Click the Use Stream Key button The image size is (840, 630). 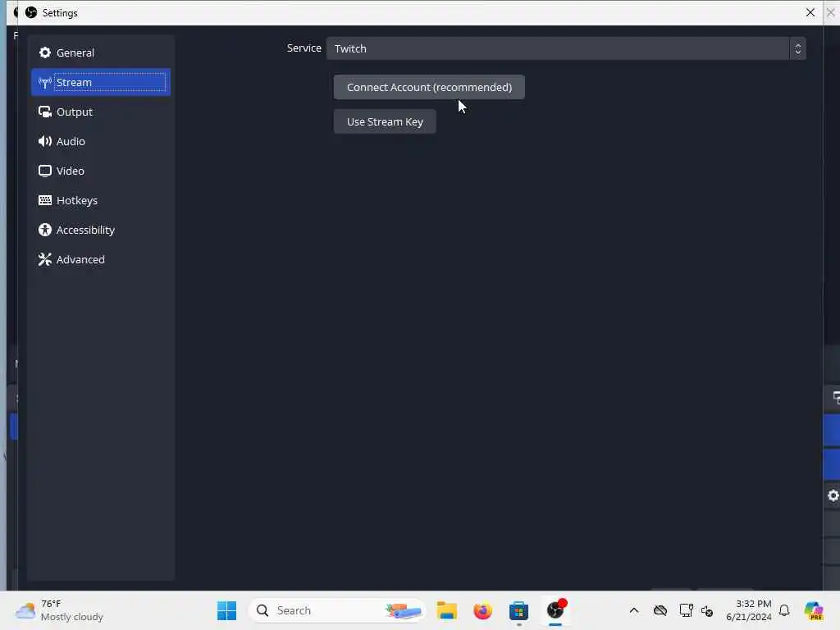[x=385, y=121]
